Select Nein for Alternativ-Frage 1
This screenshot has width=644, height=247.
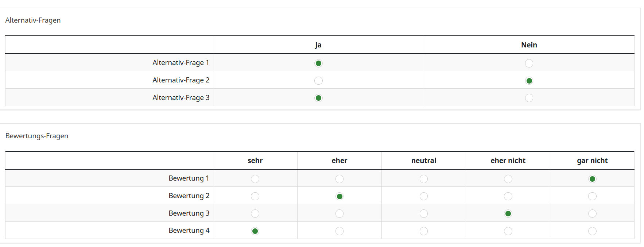(529, 63)
